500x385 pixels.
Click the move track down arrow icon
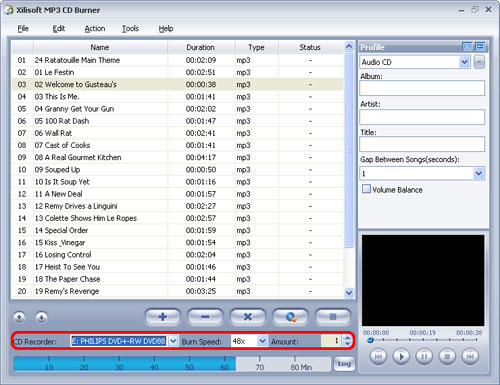(41, 318)
